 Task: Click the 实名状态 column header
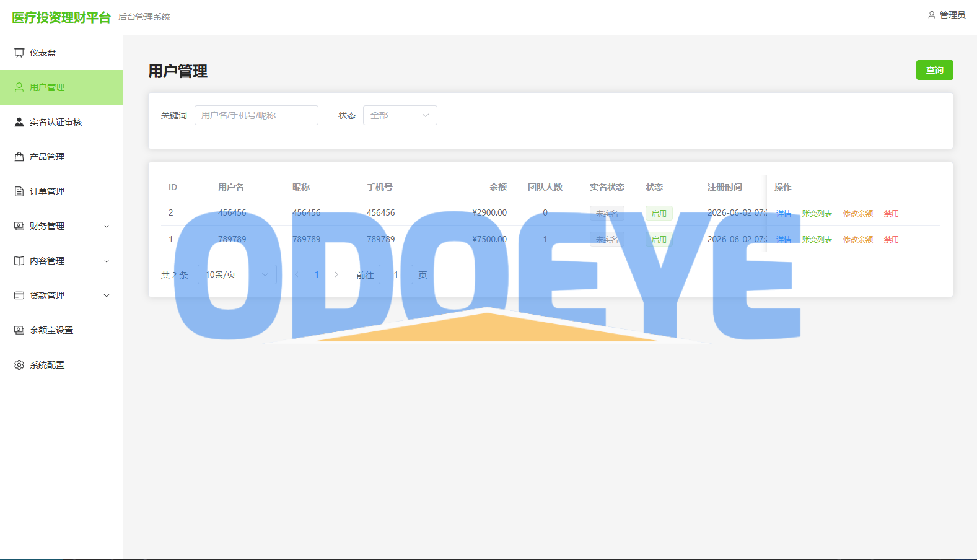click(x=607, y=187)
